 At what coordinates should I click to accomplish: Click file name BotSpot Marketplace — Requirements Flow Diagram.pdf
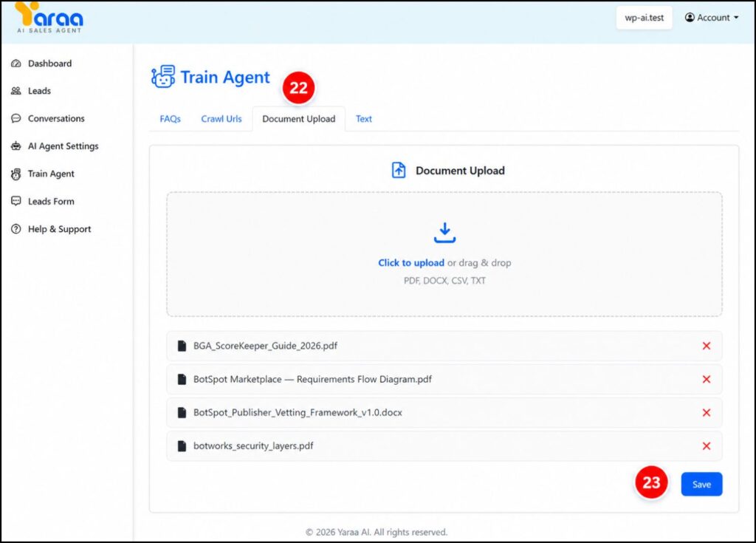[x=312, y=380]
